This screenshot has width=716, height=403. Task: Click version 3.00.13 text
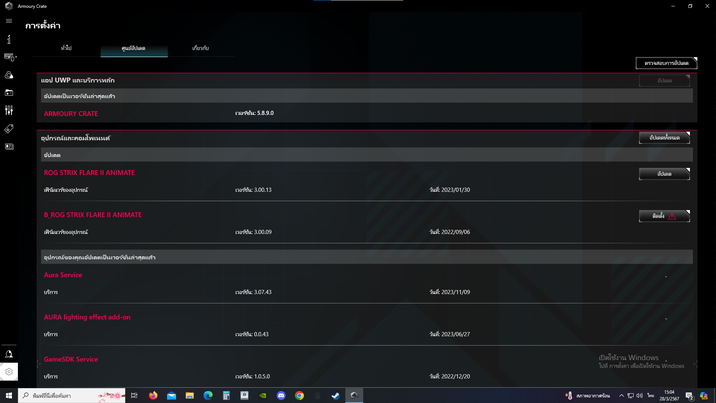(x=253, y=190)
